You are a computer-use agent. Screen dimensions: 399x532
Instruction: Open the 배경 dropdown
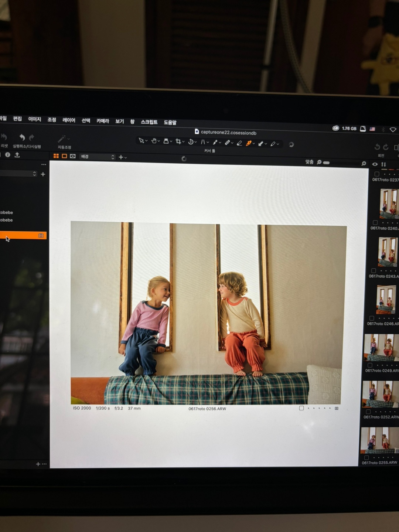pyautogui.click(x=98, y=157)
